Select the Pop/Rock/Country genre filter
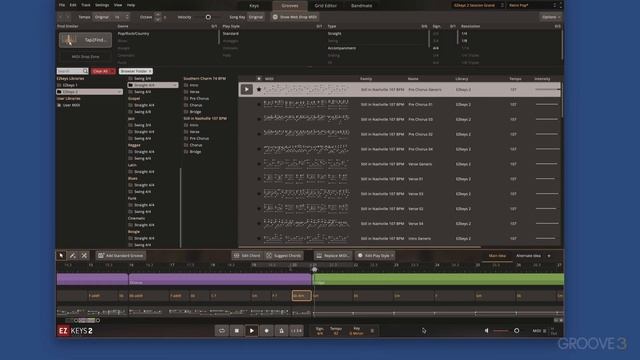Screen dimensions: 640x360 [x=133, y=33]
